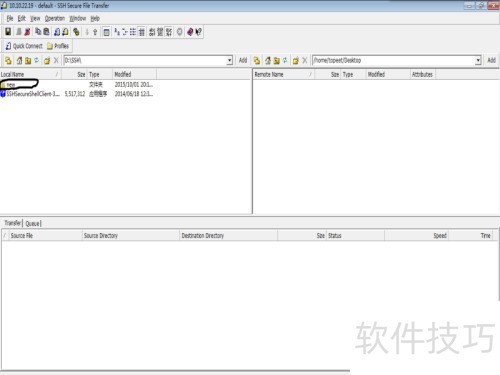Sort local files by Modified header
Image resolution: width=500 pixels, height=375 pixels.
(134, 74)
